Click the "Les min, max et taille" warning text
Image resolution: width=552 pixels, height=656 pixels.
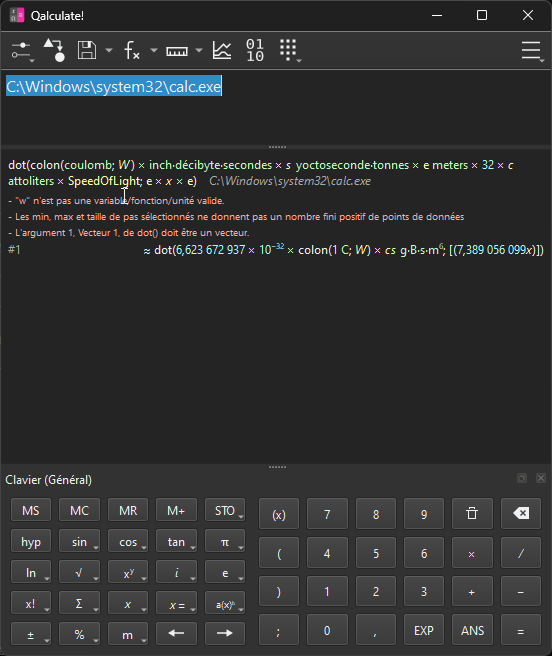coord(236,217)
